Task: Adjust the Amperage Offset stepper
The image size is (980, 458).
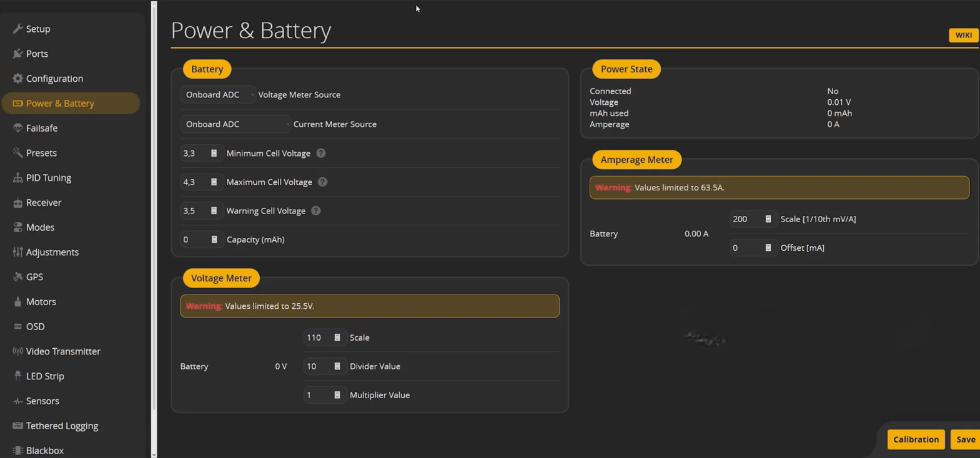Action: (x=768, y=248)
